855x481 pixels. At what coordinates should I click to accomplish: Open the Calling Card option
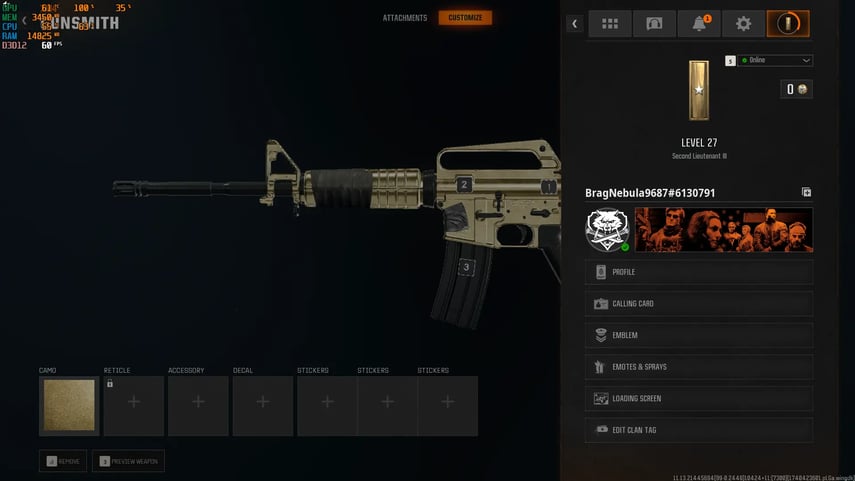pos(699,303)
